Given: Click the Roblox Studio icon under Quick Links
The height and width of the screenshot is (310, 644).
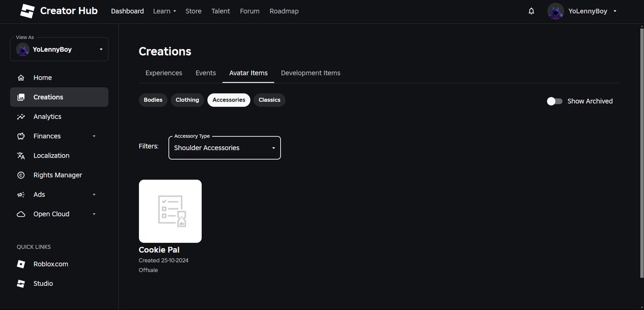Looking at the screenshot, I should (20, 283).
